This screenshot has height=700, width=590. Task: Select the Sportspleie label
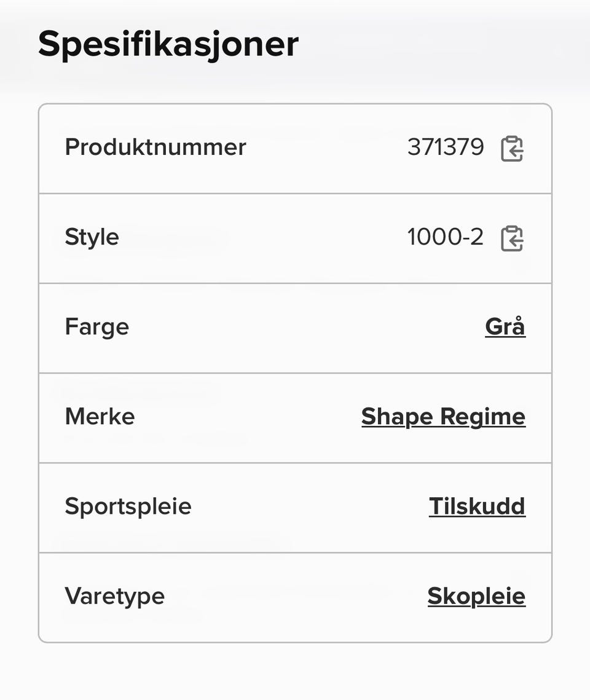click(x=128, y=506)
